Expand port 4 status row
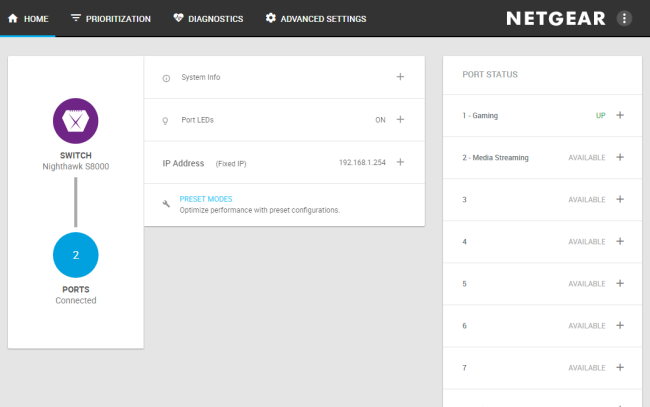The width and height of the screenshot is (650, 407). tap(620, 241)
